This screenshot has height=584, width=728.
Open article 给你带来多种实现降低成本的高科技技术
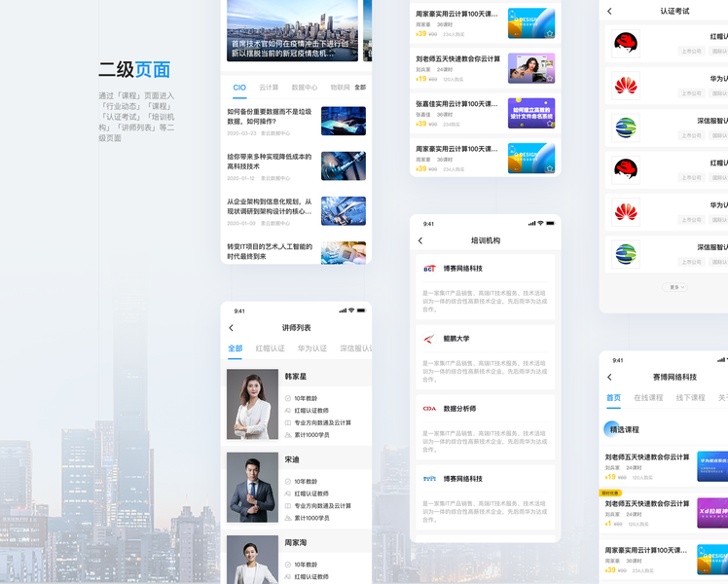point(270,162)
